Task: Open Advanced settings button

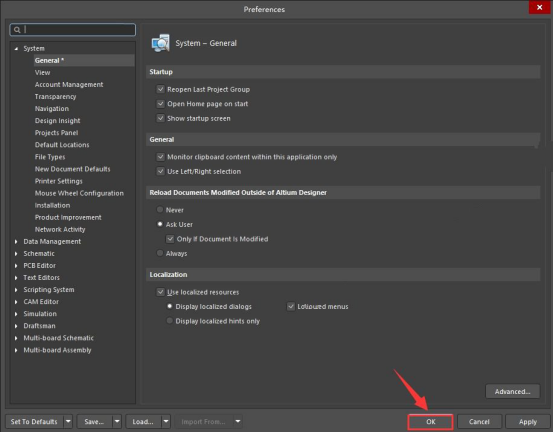Action: tap(512, 391)
